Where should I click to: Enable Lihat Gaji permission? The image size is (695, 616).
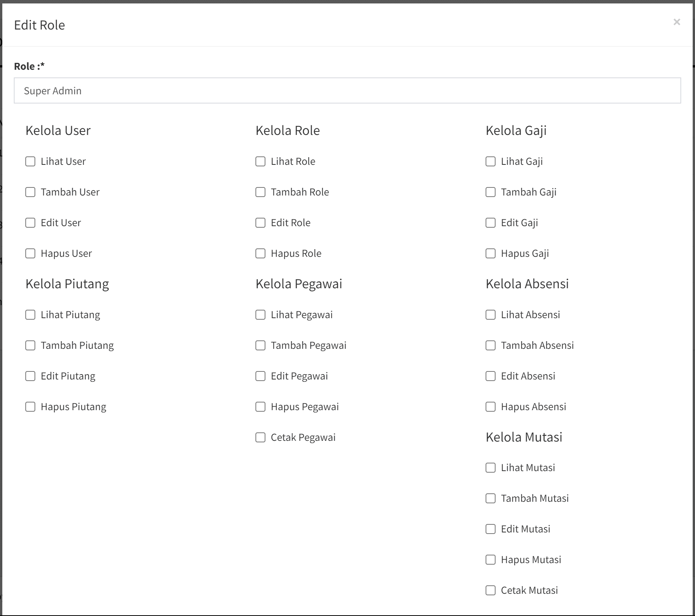click(491, 161)
